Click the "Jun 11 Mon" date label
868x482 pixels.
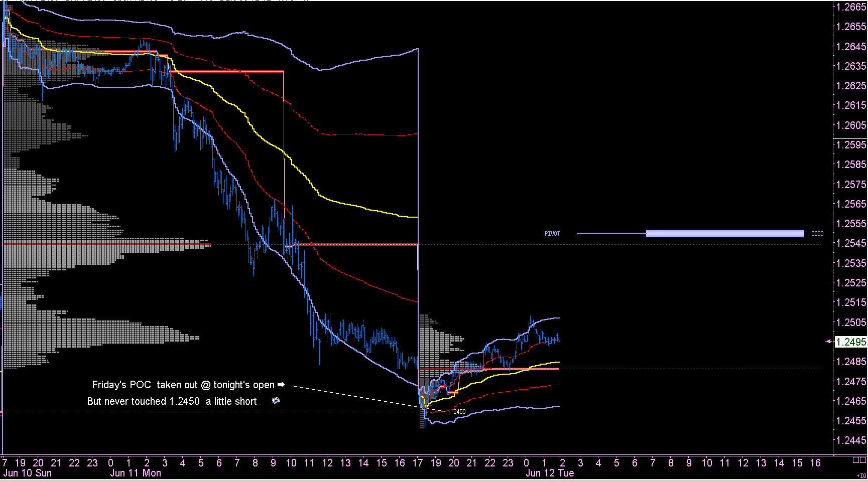click(x=136, y=473)
